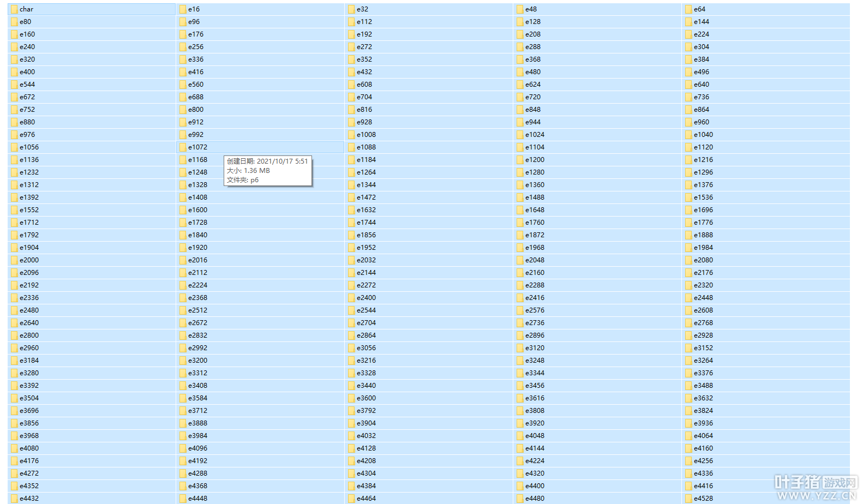Image resolution: width=863 pixels, height=504 pixels.
Task: Select the folder icon for e2544
Action: coord(351,310)
